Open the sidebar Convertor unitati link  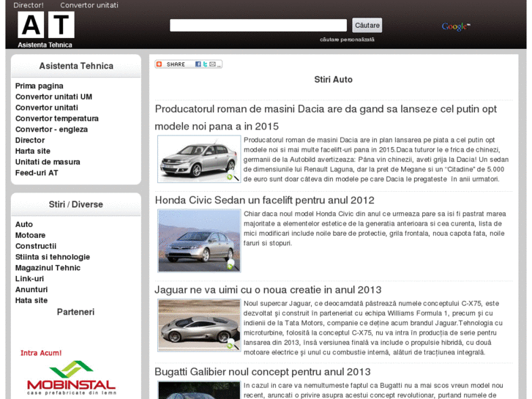pyautogui.click(x=47, y=108)
